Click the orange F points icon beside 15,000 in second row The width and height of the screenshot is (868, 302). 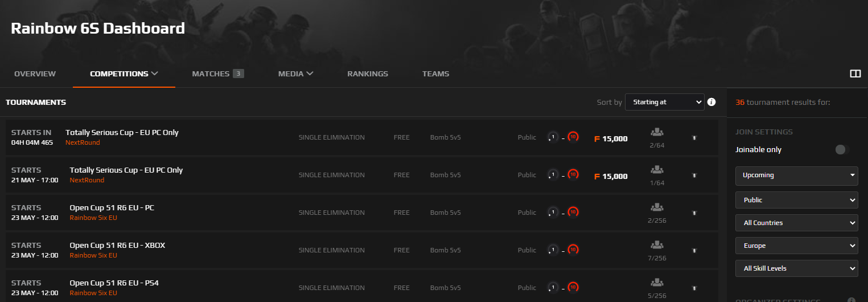(x=597, y=177)
